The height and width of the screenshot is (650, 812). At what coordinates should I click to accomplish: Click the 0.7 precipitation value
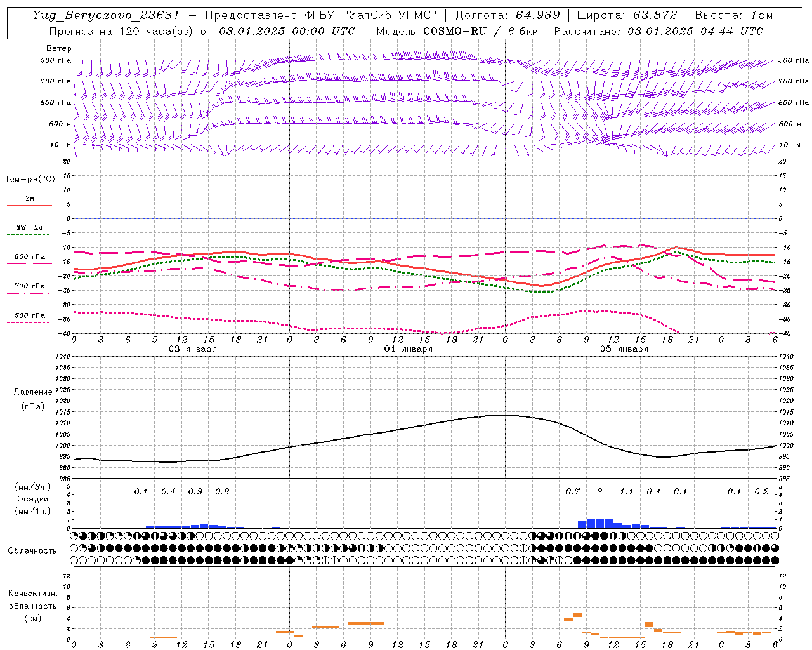click(573, 491)
